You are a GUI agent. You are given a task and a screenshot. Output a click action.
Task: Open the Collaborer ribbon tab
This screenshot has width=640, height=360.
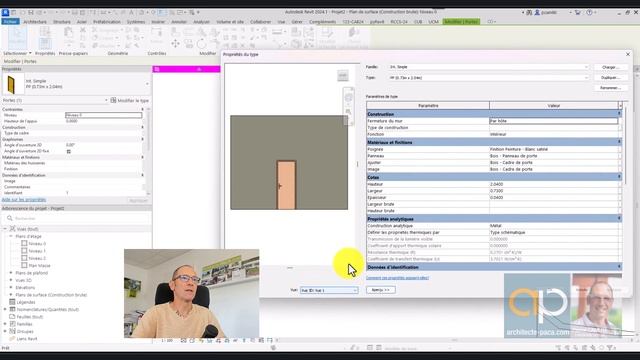coord(260,22)
